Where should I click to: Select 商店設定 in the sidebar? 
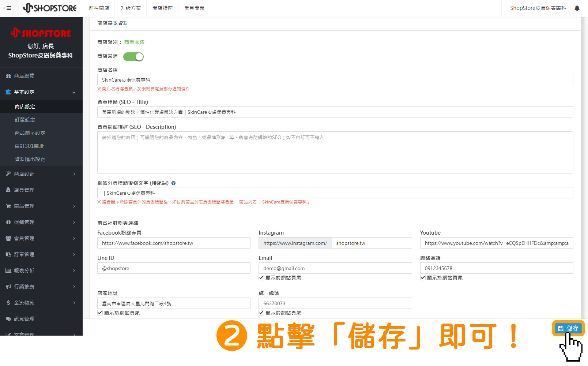(24, 107)
